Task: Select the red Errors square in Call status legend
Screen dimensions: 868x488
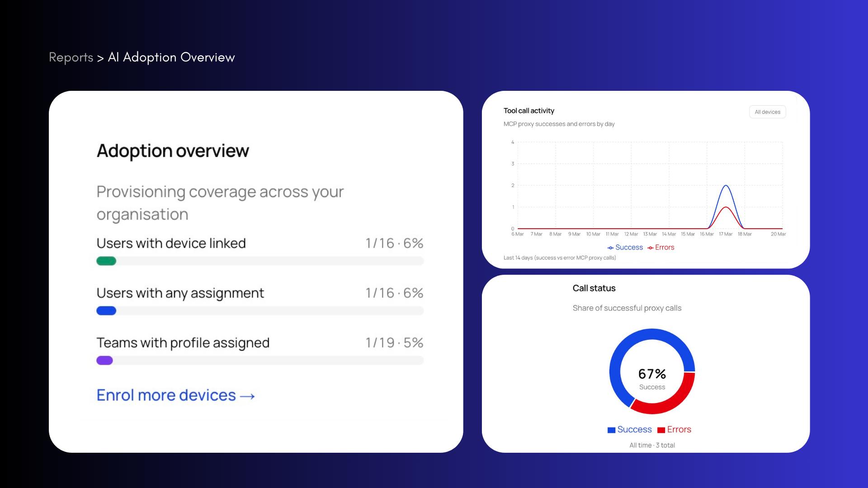Action: (x=661, y=429)
